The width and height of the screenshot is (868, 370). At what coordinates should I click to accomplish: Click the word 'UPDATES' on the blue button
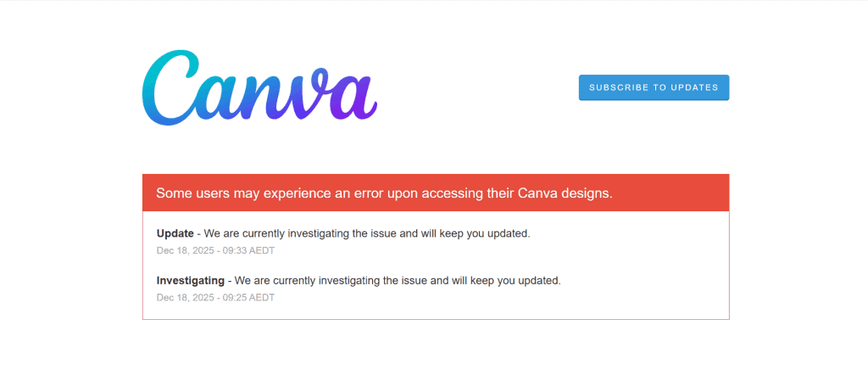pos(697,87)
